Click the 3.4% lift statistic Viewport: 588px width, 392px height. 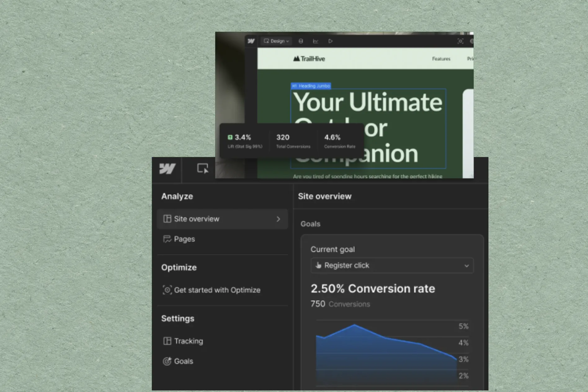243,137
